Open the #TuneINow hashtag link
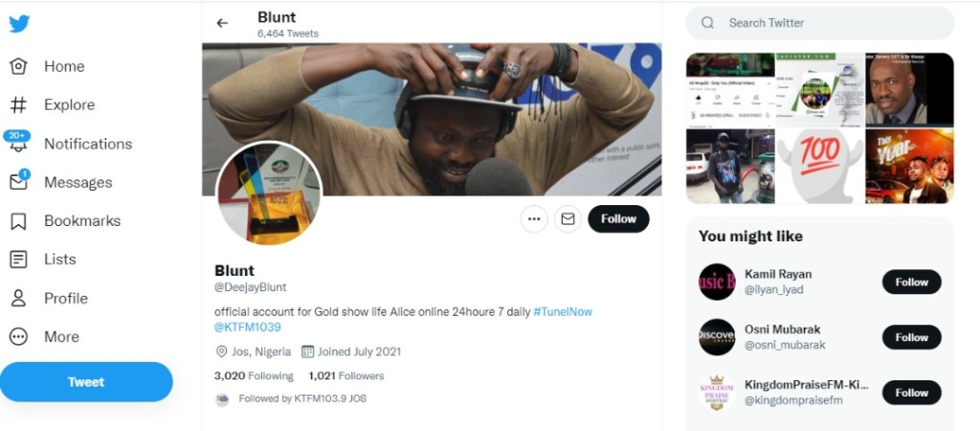This screenshot has width=980, height=431. [x=569, y=312]
